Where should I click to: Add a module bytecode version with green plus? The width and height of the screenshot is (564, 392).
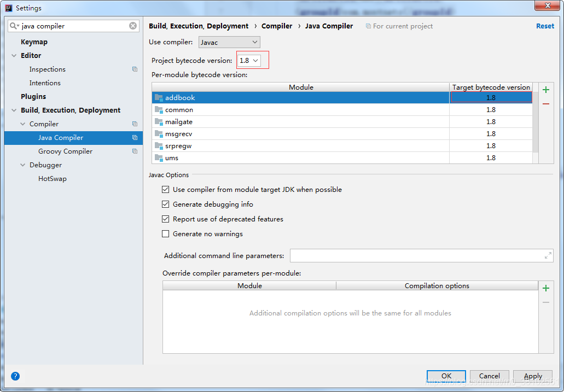coord(546,90)
